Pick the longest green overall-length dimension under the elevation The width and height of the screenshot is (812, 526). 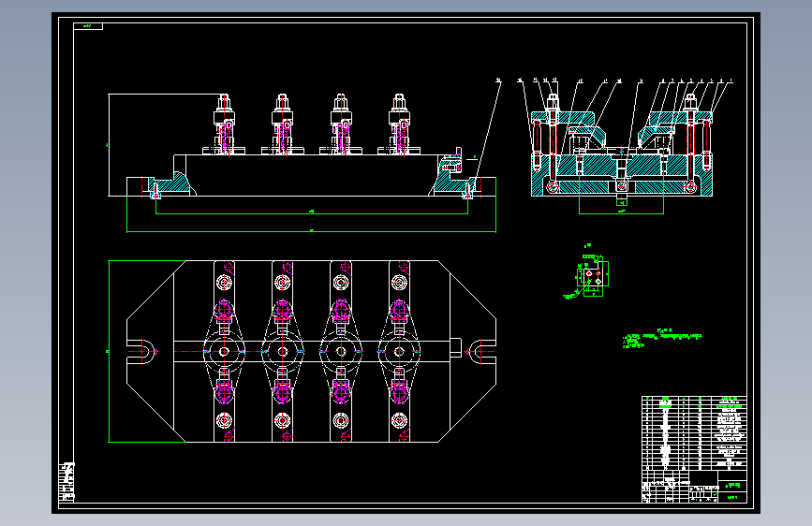point(311,231)
